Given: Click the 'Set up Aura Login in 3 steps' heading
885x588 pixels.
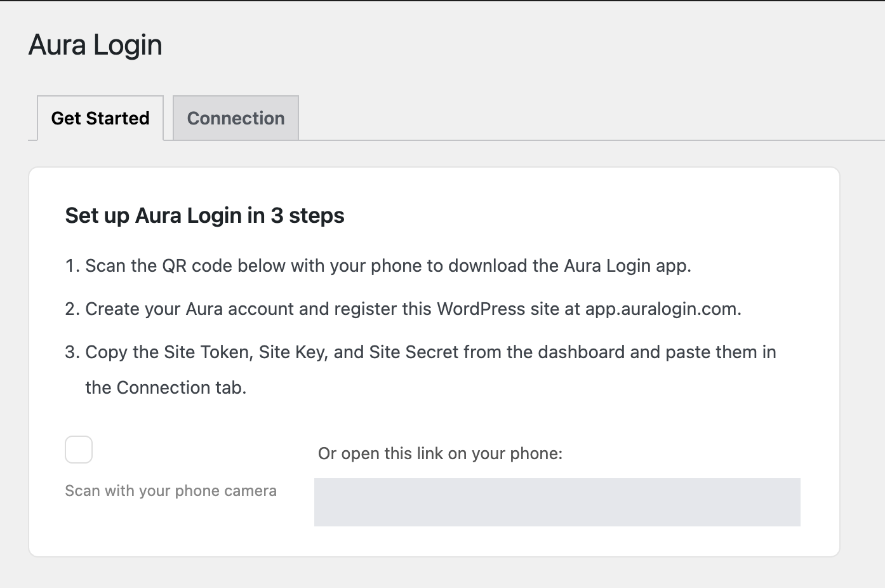Looking at the screenshot, I should (204, 216).
